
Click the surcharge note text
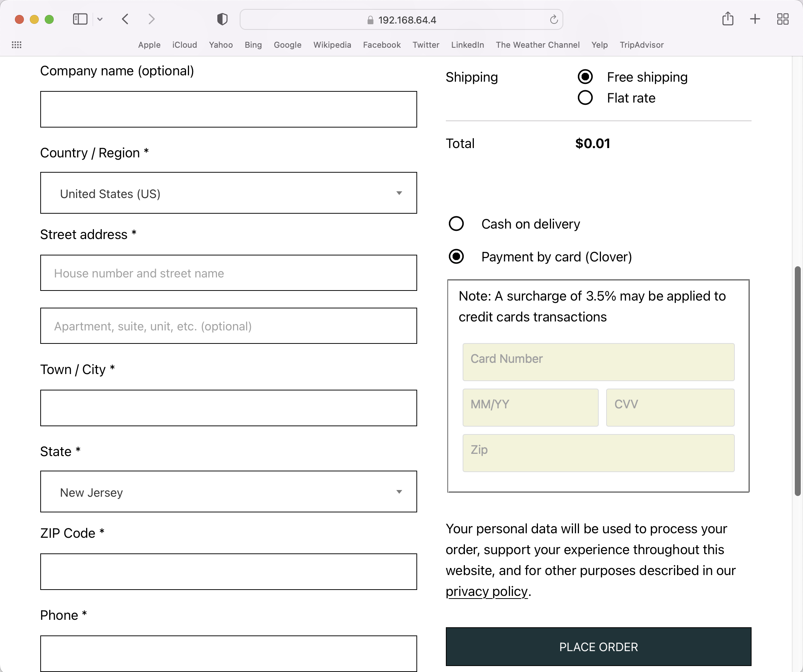pyautogui.click(x=592, y=307)
